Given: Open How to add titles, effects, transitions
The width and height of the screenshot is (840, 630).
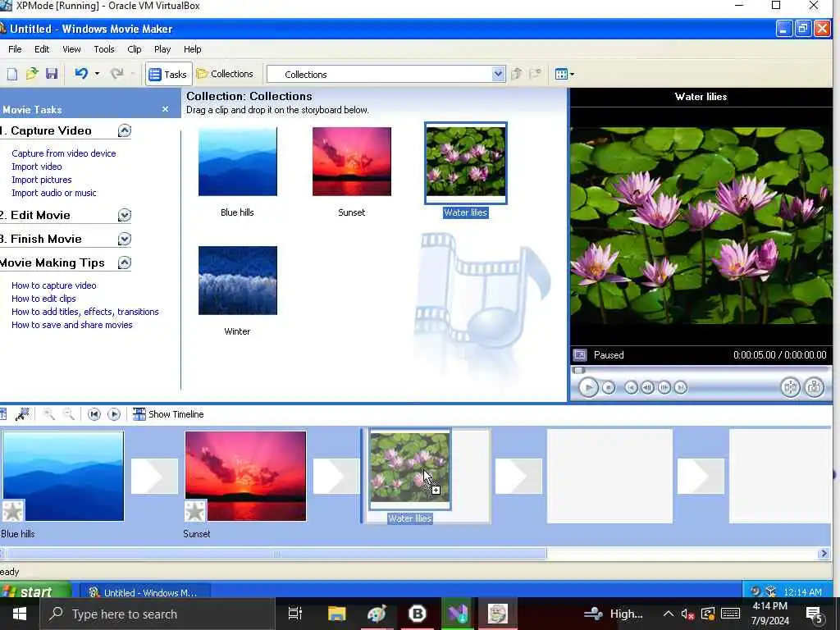Looking at the screenshot, I should 85,312.
